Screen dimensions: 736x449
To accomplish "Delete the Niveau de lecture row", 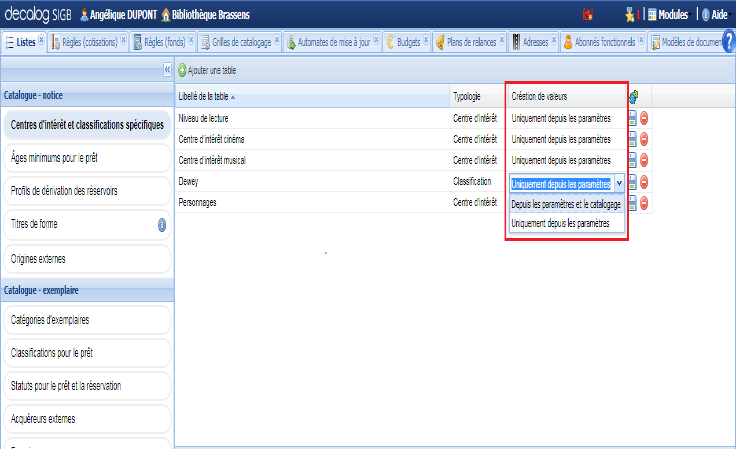I will pos(644,117).
